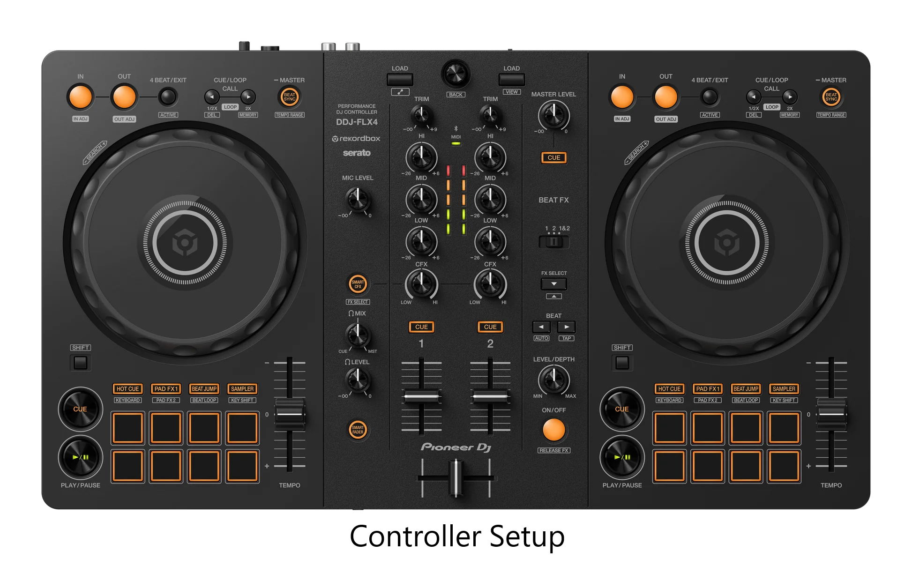Open FX SELECT down arrow button
Viewport: 912px width, 588px height.
pyautogui.click(x=553, y=284)
